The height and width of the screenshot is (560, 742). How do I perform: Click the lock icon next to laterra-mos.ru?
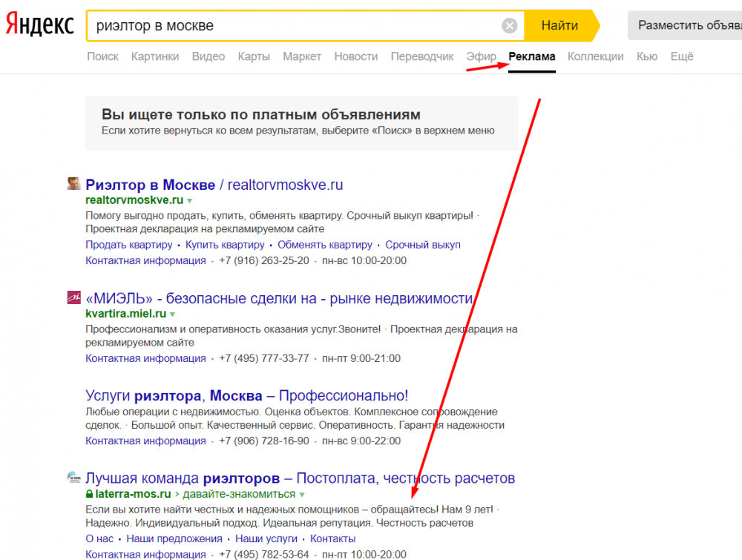(89, 494)
